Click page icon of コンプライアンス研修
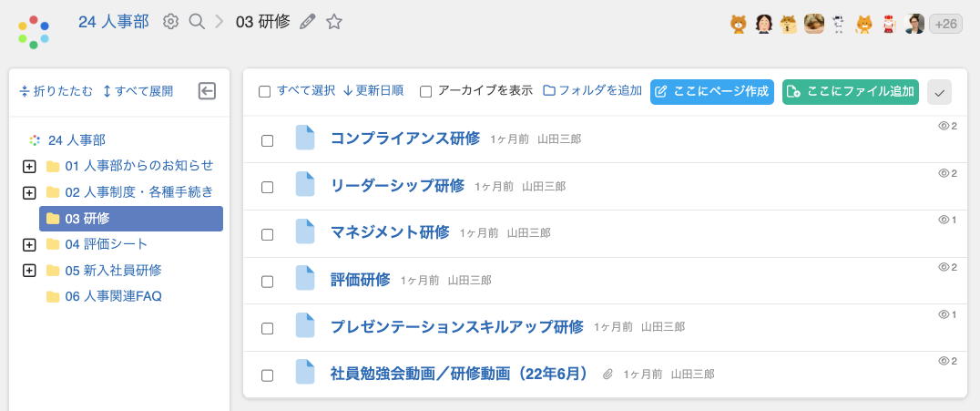The height and width of the screenshot is (411, 980). 305,138
